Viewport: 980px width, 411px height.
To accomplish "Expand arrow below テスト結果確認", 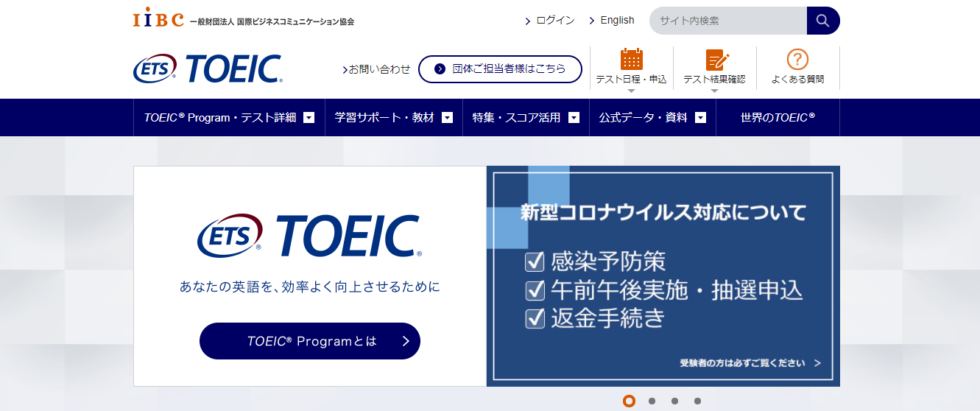I will coord(714,91).
